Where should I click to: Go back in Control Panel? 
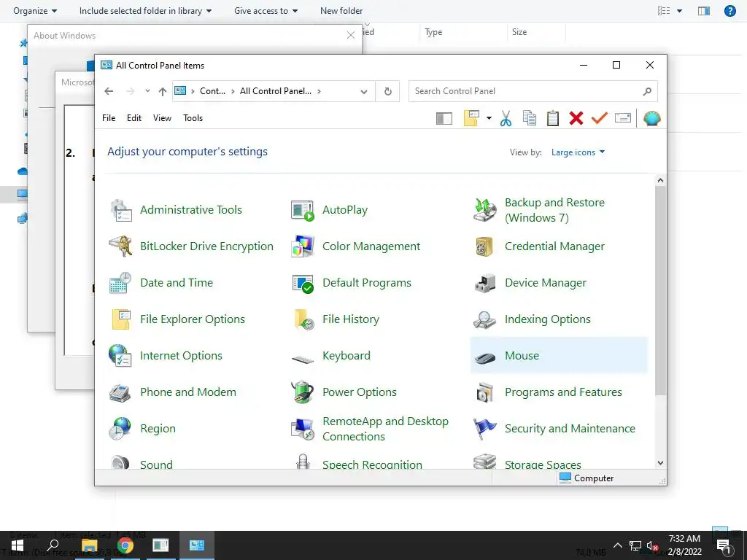click(x=109, y=91)
